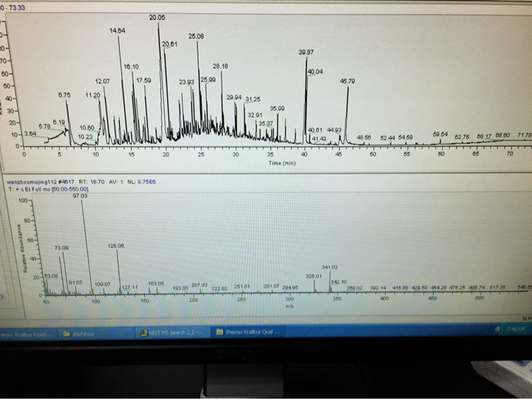The width and height of the screenshot is (532, 399).
Task: Click the 163.05 ion label in mass spectrum
Action: [x=156, y=283]
